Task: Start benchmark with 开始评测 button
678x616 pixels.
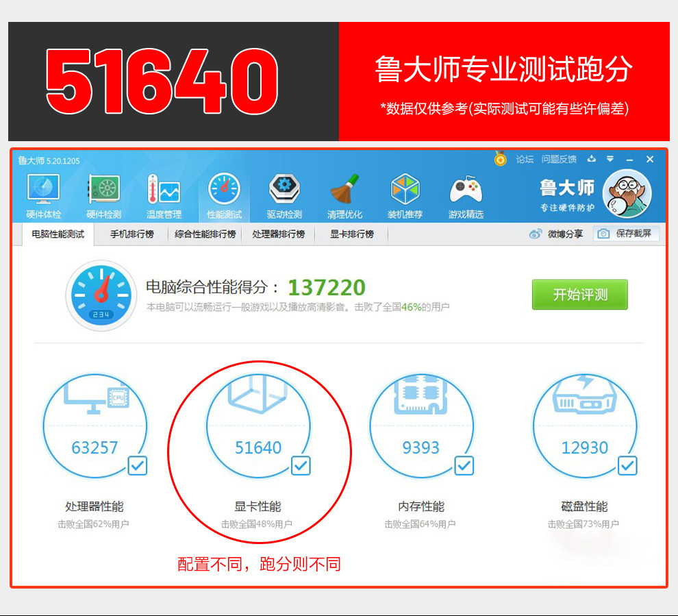Action: [x=580, y=295]
